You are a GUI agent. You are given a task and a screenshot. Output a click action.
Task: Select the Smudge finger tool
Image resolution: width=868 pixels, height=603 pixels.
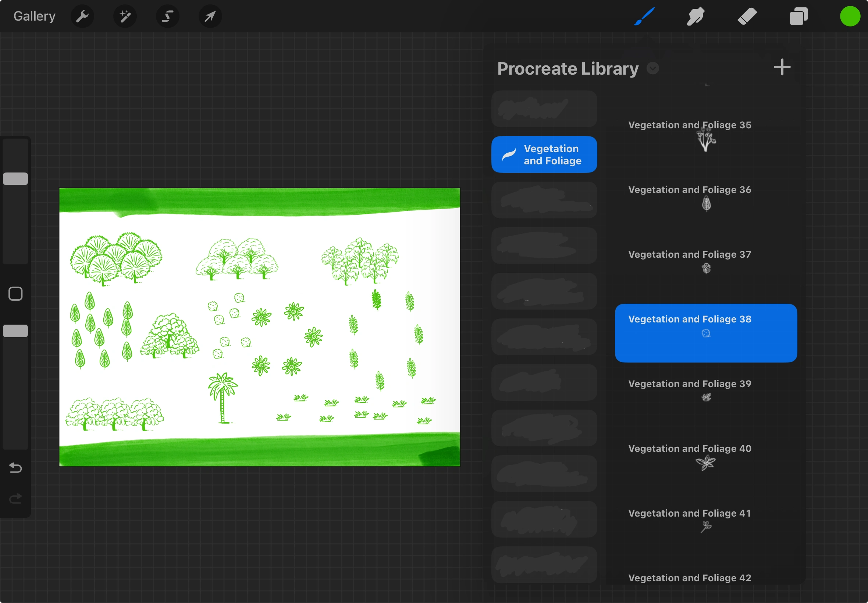[695, 16]
